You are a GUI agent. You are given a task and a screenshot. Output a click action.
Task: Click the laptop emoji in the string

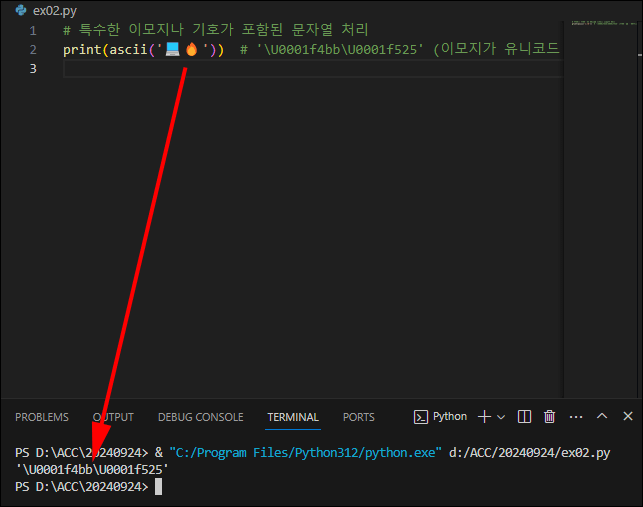point(173,50)
